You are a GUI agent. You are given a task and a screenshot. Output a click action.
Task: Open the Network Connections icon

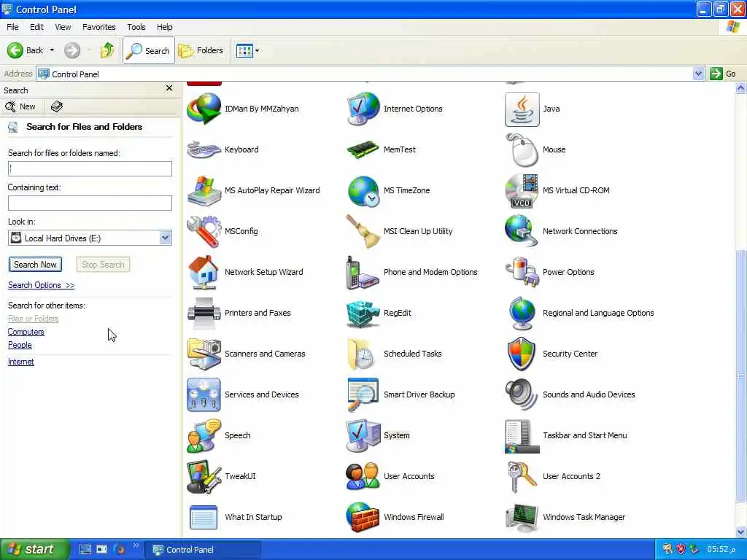522,231
